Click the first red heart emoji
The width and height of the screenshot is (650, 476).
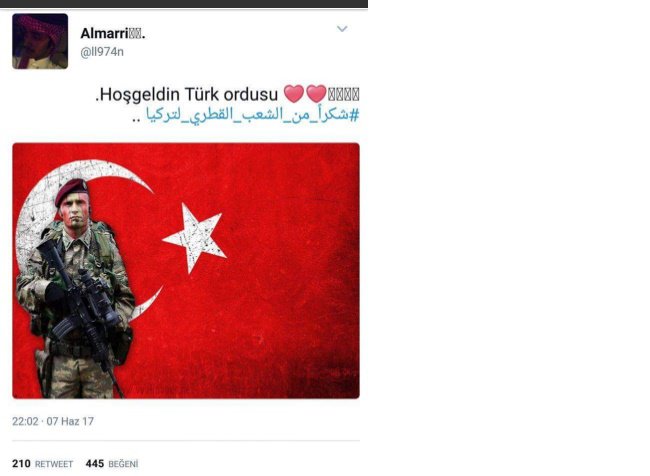coord(294,94)
